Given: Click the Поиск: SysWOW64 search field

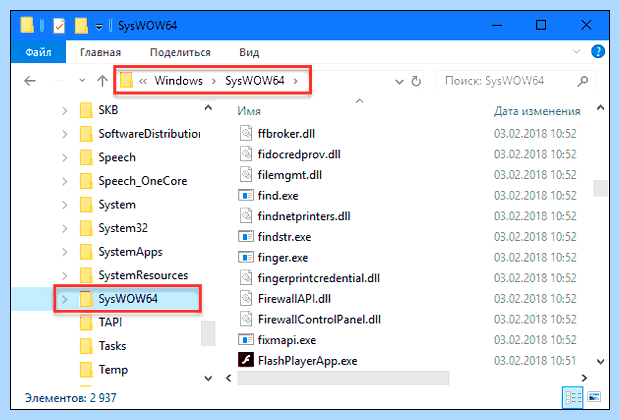Looking at the screenshot, I should coord(516,81).
